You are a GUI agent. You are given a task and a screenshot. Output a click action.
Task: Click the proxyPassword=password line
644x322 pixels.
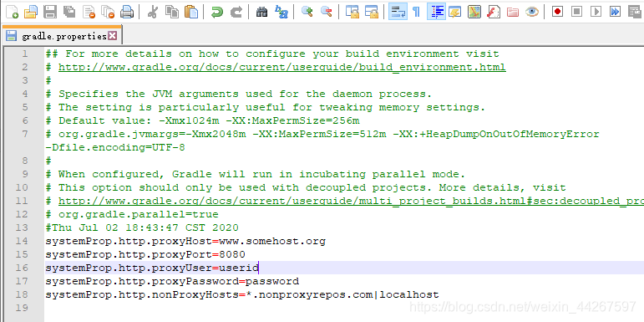coord(172,281)
